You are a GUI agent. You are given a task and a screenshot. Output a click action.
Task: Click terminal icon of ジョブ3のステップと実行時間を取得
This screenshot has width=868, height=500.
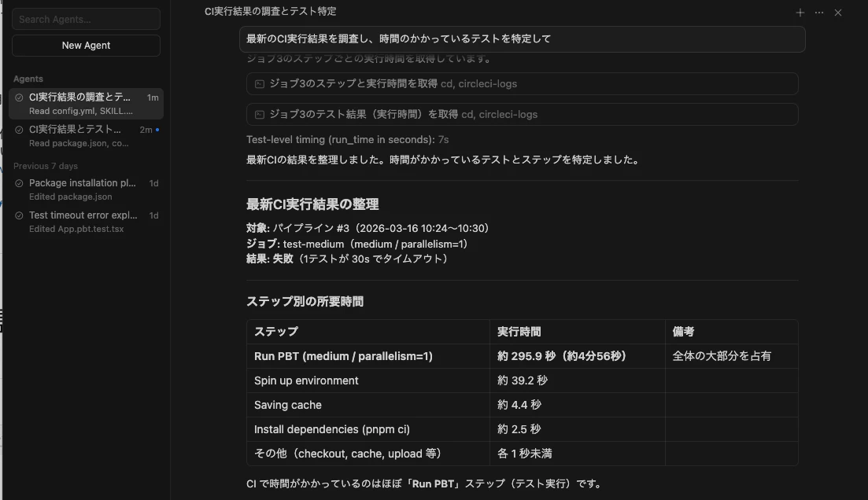[x=259, y=84]
